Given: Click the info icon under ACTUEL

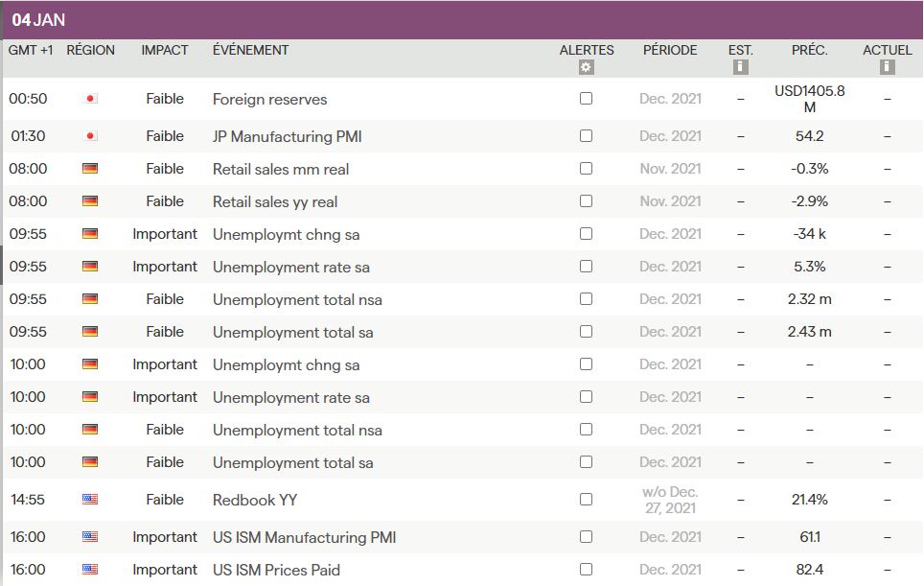Looking at the screenshot, I should [888, 67].
